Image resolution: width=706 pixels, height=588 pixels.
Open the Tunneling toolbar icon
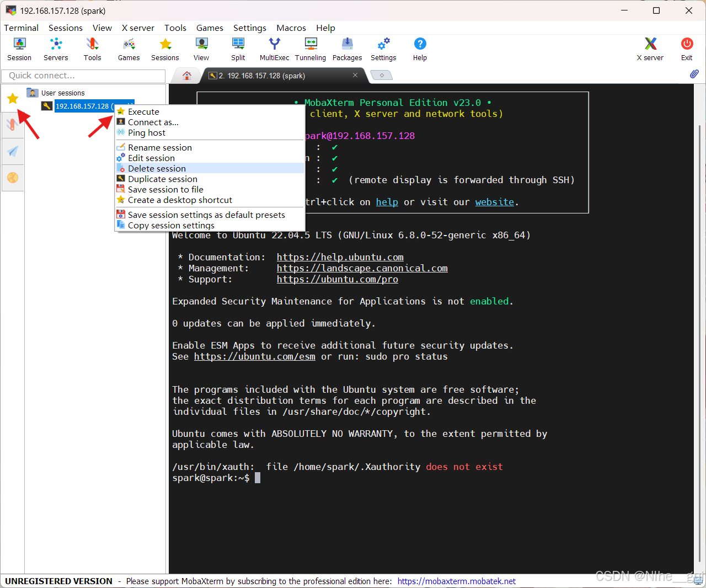click(x=311, y=49)
